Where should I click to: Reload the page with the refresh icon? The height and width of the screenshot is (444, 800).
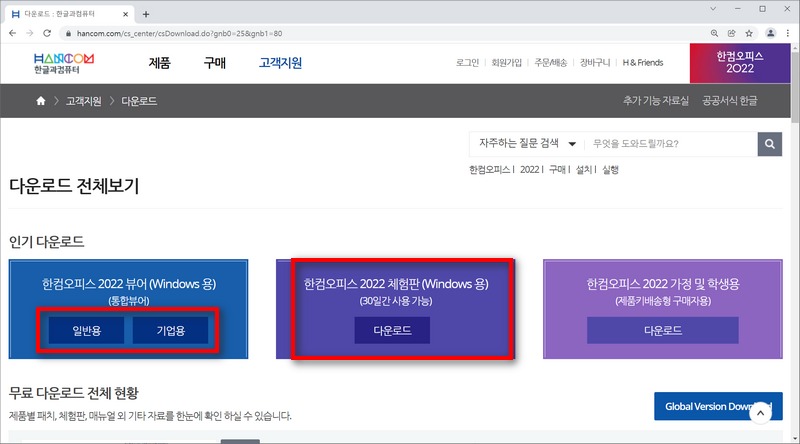tap(47, 33)
